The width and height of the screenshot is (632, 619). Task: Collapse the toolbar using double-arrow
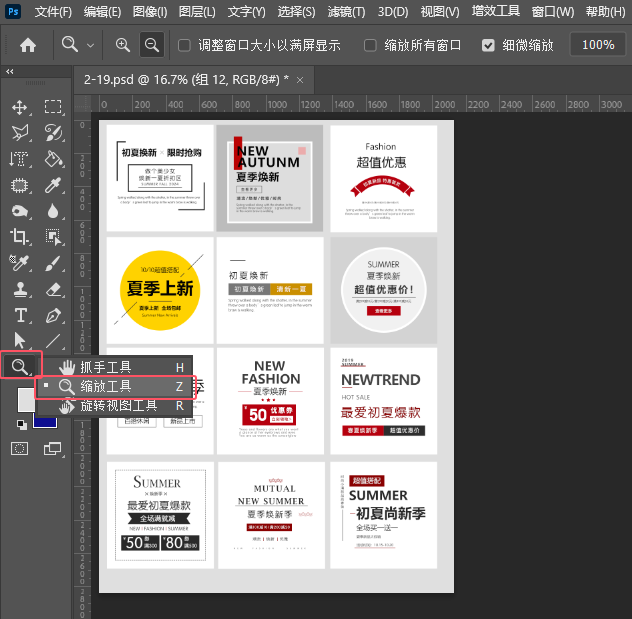10,72
